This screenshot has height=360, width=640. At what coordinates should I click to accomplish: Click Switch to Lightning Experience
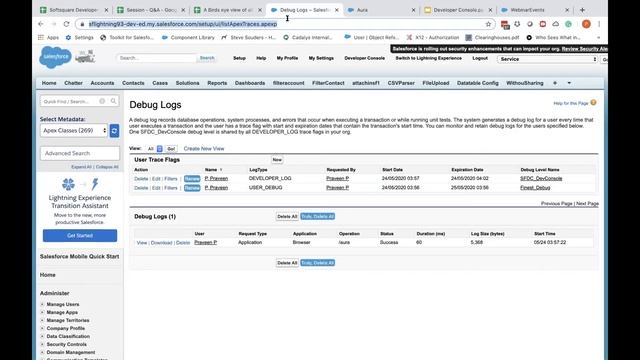tap(428, 58)
